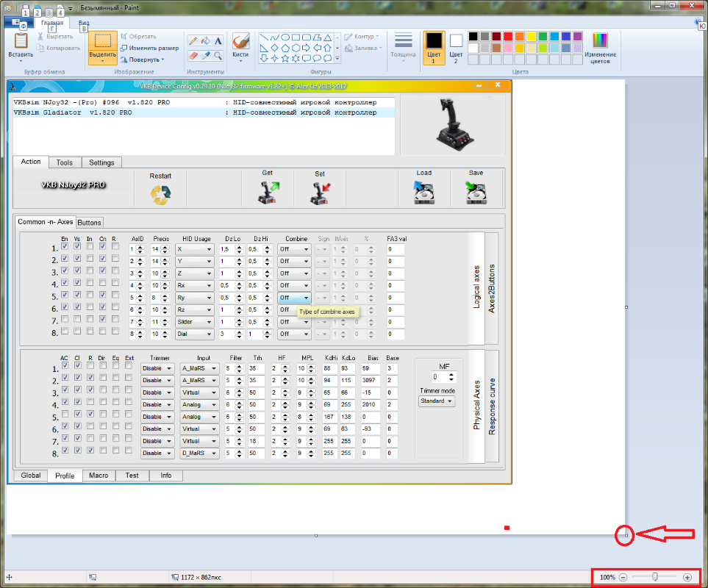Switch to the Buttons tab
This screenshot has width=708, height=588.
click(x=90, y=223)
